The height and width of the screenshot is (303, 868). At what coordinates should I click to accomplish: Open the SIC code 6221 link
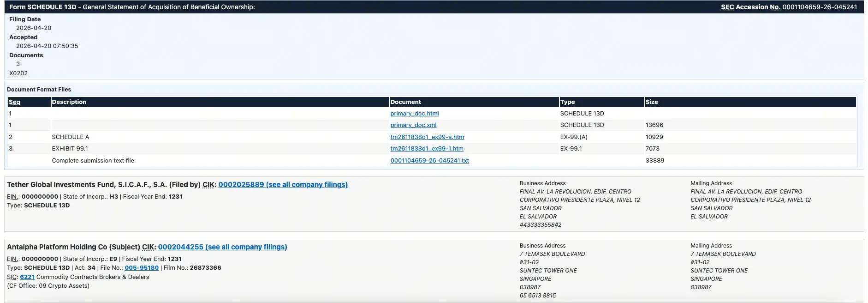(x=27, y=277)
